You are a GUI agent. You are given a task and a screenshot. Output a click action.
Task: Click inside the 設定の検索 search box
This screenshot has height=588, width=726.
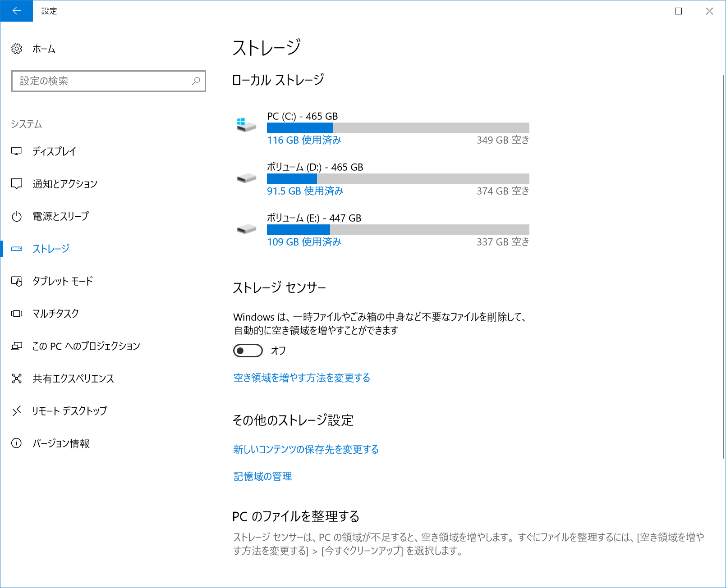(108, 81)
